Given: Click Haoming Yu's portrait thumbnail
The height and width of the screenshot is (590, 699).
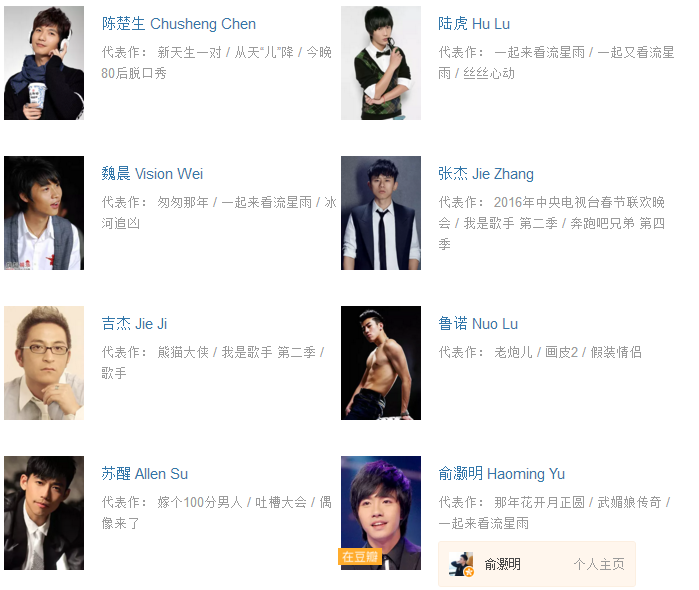Looking at the screenshot, I should 381,512.
